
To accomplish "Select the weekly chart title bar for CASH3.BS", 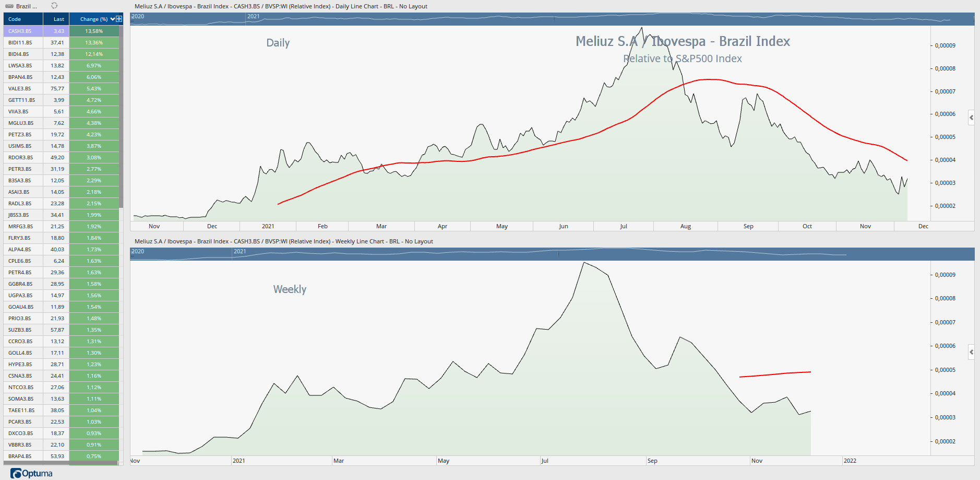I will click(284, 241).
